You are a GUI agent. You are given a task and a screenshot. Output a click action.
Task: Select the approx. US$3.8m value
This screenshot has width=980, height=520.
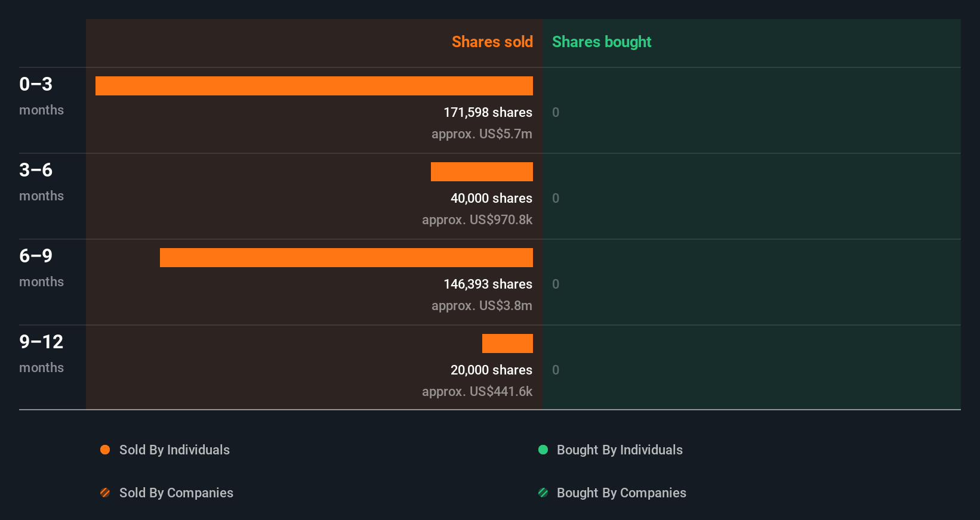[482, 305]
